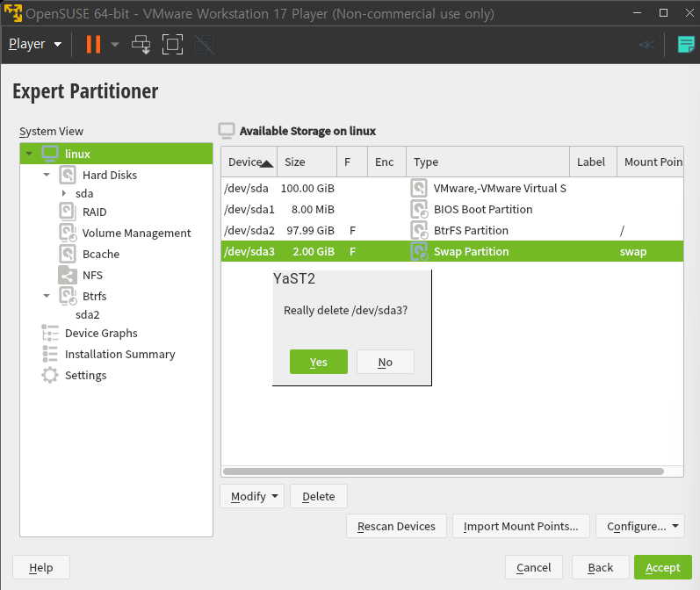Select Hard Disks in the tree

(110, 175)
